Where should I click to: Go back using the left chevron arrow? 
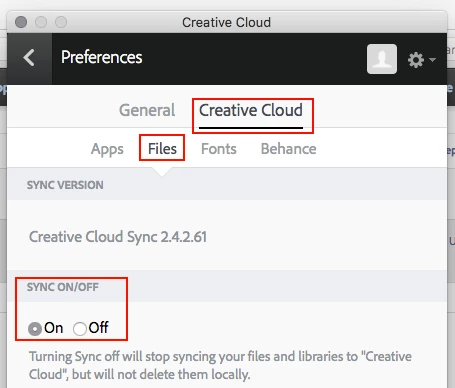coord(29,58)
